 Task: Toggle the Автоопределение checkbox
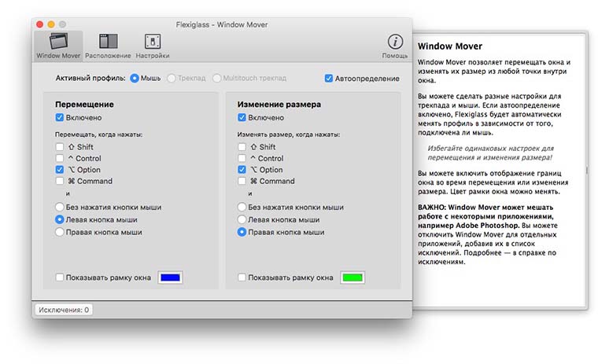329,79
